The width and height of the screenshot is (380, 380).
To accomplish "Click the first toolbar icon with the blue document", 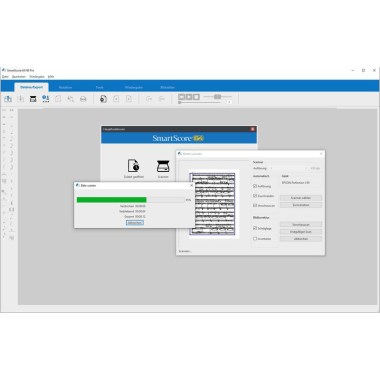I will (8, 99).
